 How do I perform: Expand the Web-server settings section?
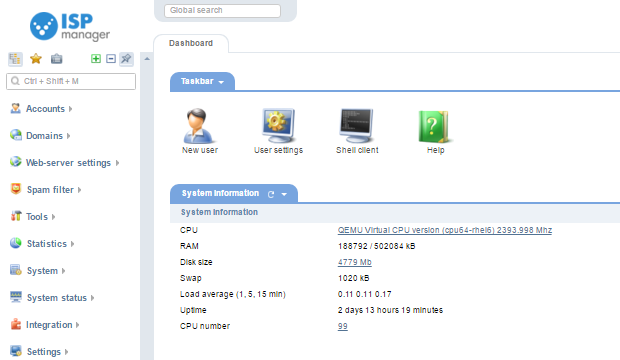[x=117, y=163]
